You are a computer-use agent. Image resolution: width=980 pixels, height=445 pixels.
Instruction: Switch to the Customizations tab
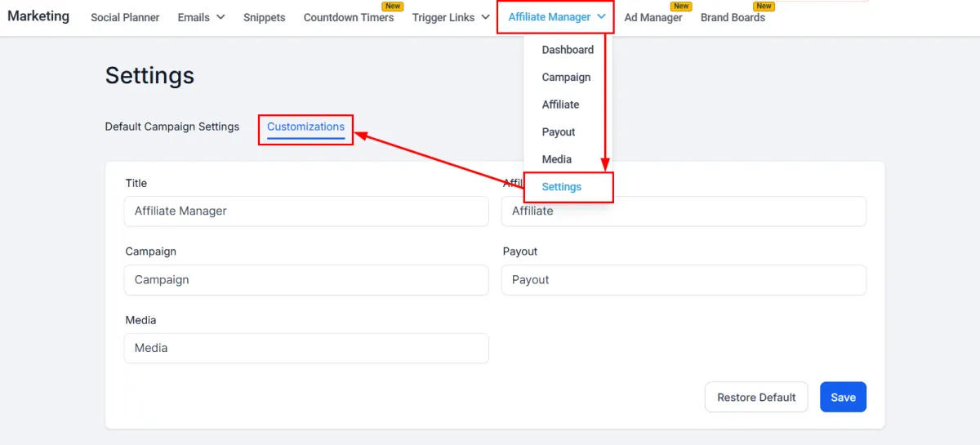click(x=305, y=127)
